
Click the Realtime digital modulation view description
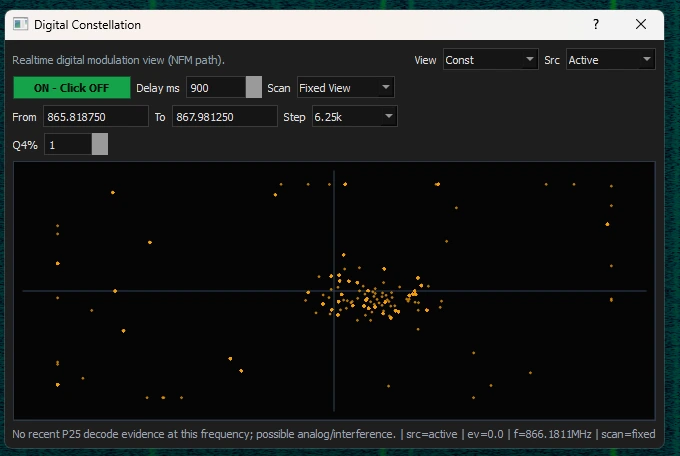pos(118,60)
